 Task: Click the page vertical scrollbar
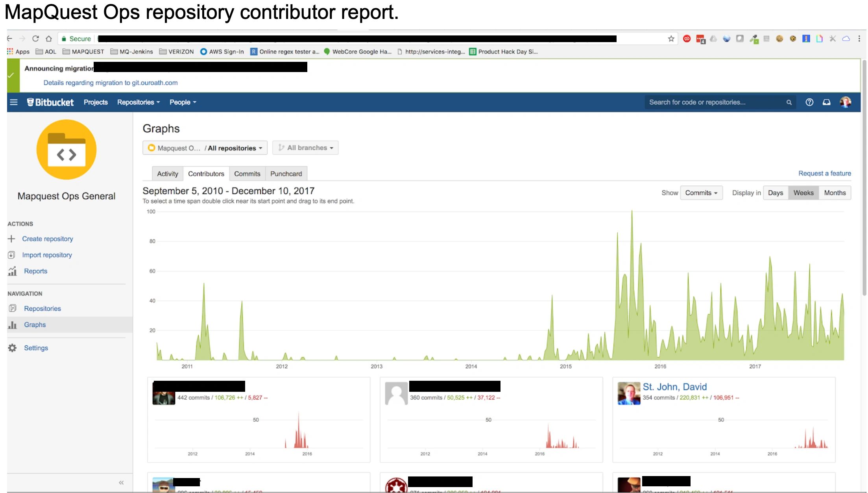(x=864, y=177)
